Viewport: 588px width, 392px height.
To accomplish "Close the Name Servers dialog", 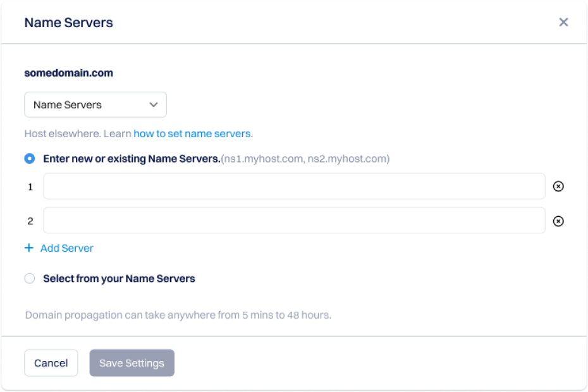I will coord(563,22).
